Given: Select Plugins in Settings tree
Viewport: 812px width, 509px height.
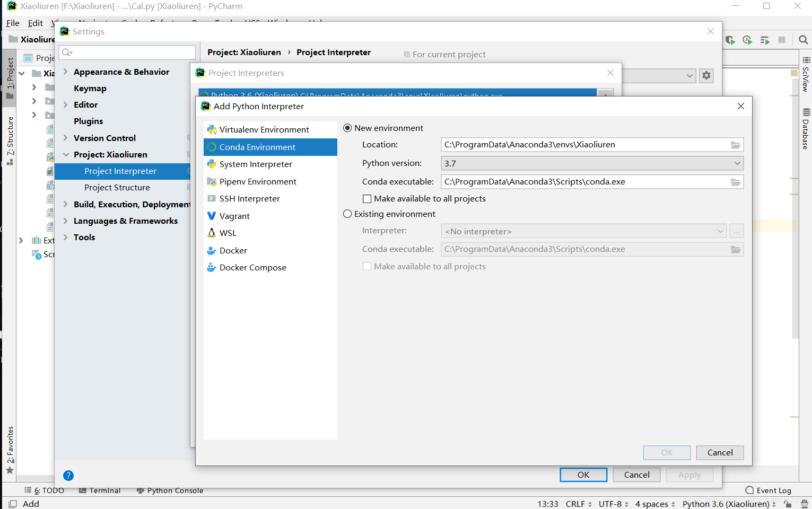Looking at the screenshot, I should pyautogui.click(x=89, y=121).
